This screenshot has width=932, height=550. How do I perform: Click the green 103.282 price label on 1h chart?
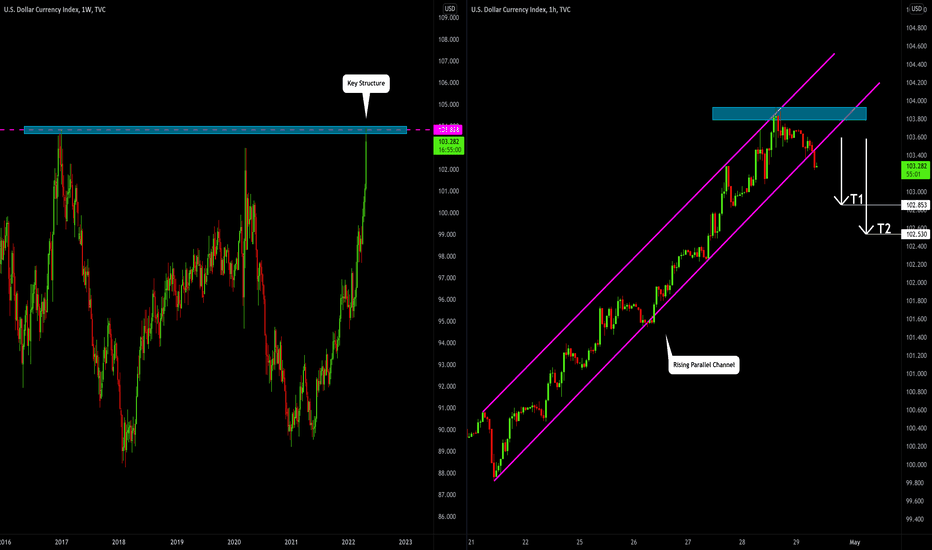tap(916, 170)
